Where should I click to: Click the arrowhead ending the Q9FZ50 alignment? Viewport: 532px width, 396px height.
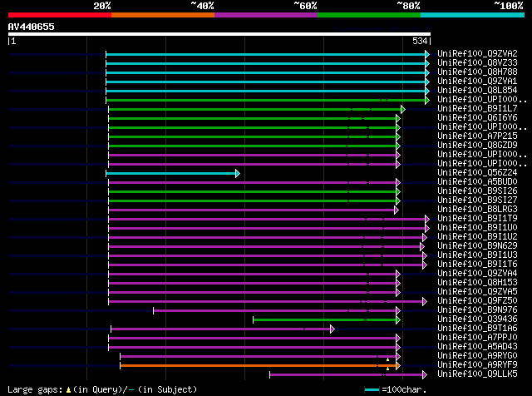point(425,302)
